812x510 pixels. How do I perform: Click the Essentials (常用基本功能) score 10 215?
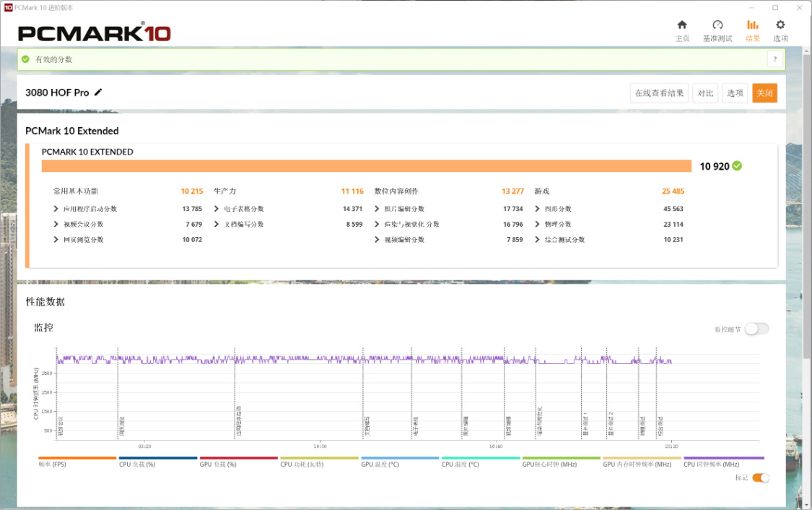click(191, 191)
